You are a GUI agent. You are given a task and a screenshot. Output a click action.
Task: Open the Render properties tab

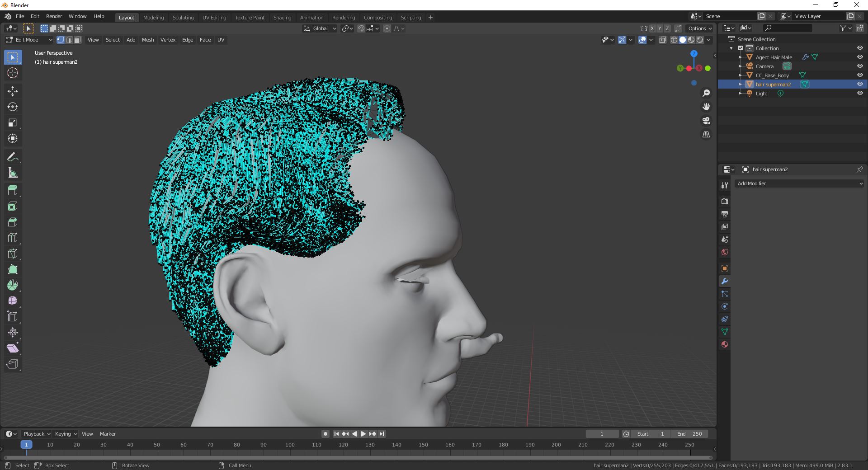tap(725, 202)
